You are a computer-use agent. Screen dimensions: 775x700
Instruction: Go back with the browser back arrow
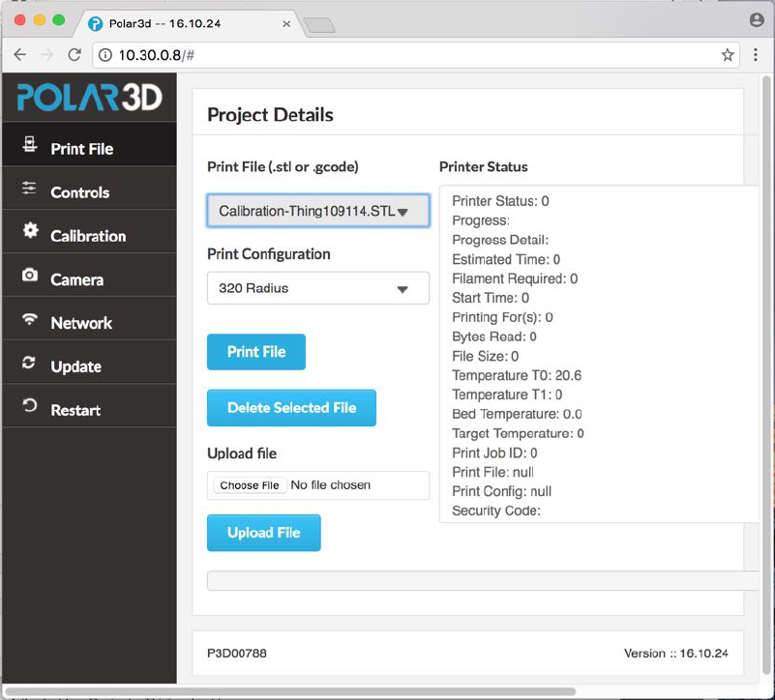click(x=19, y=54)
